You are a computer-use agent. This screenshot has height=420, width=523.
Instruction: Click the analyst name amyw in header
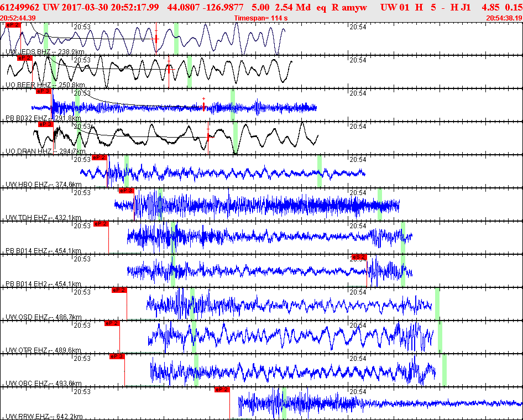[354, 7]
